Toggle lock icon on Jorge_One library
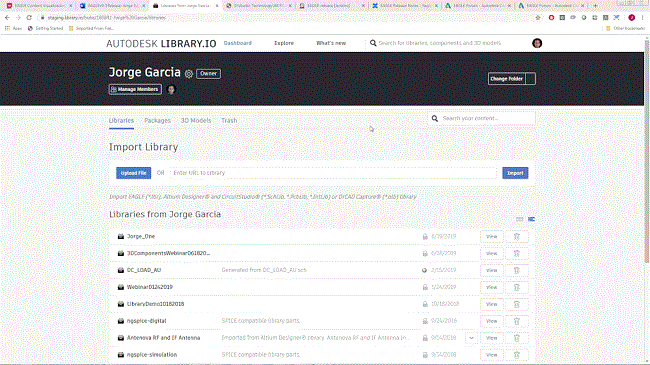 425,236
